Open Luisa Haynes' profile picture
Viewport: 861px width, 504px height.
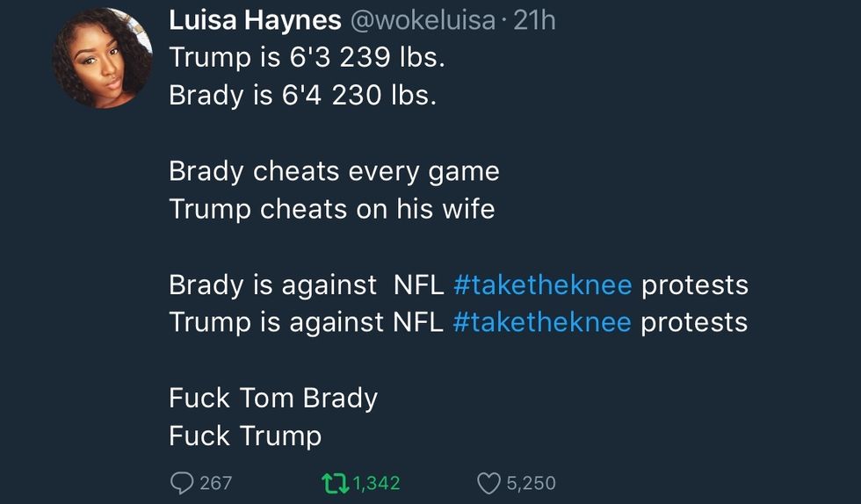[x=102, y=58]
